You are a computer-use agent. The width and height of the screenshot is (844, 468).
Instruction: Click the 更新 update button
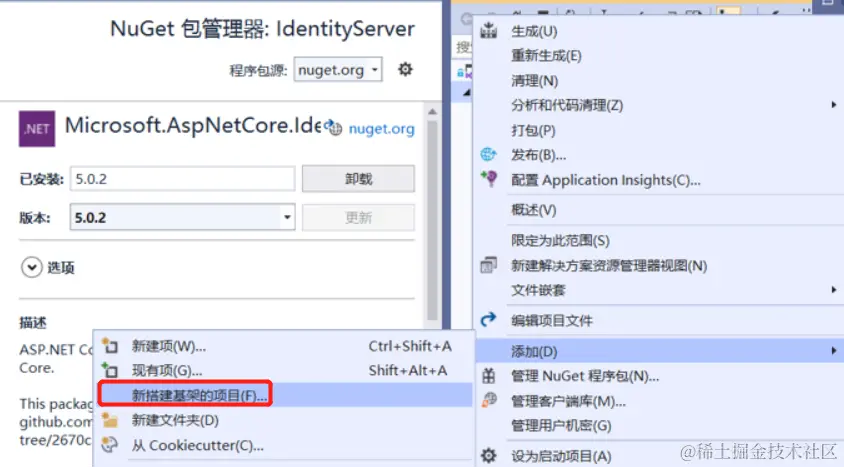point(358,217)
